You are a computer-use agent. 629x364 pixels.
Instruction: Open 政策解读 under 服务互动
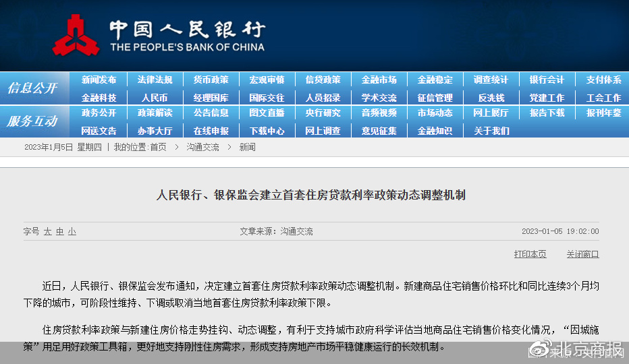click(x=155, y=113)
